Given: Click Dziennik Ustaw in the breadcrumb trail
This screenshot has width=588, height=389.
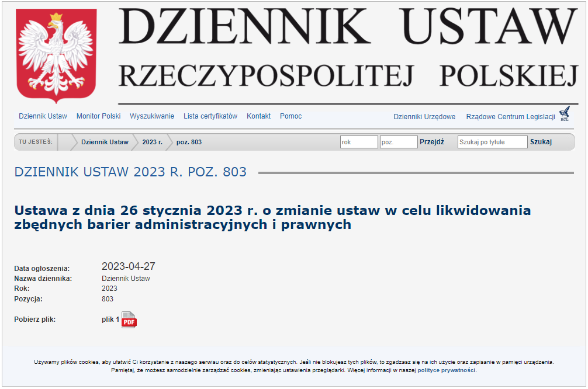Looking at the screenshot, I should (x=106, y=141).
